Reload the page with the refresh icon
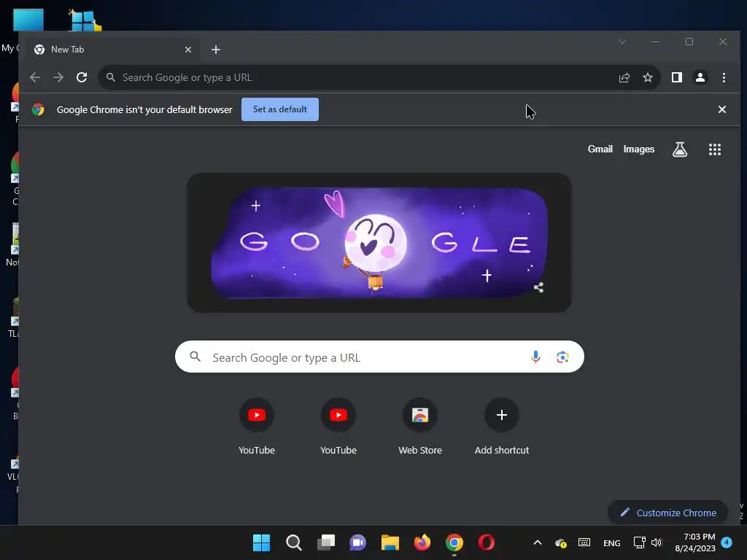The image size is (747, 560). pos(82,77)
